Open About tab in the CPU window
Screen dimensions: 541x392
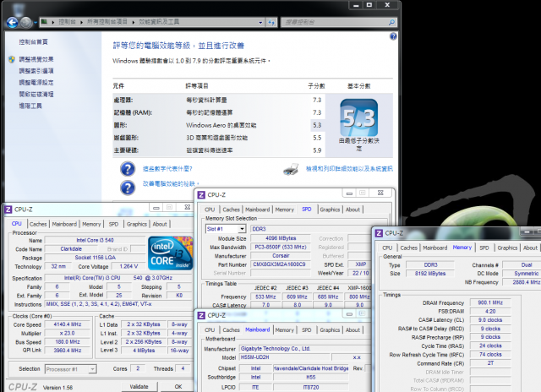click(160, 224)
